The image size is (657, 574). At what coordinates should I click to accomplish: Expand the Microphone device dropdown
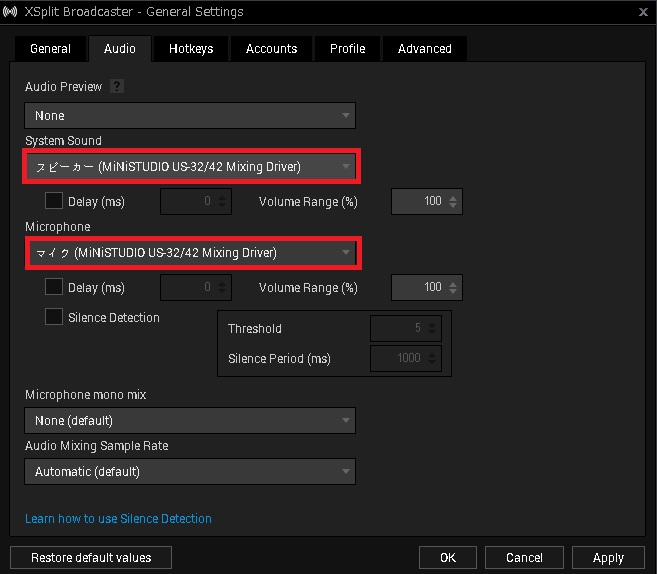pyautogui.click(x=193, y=253)
